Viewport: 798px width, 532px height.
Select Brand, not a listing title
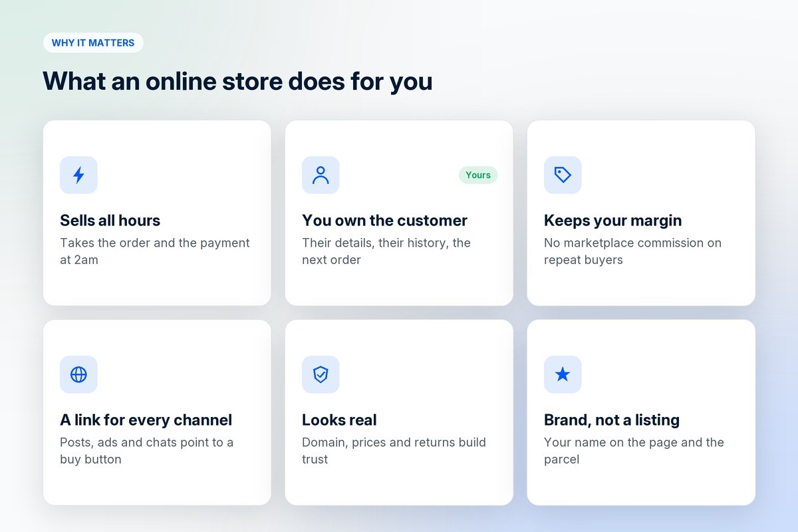click(x=612, y=420)
